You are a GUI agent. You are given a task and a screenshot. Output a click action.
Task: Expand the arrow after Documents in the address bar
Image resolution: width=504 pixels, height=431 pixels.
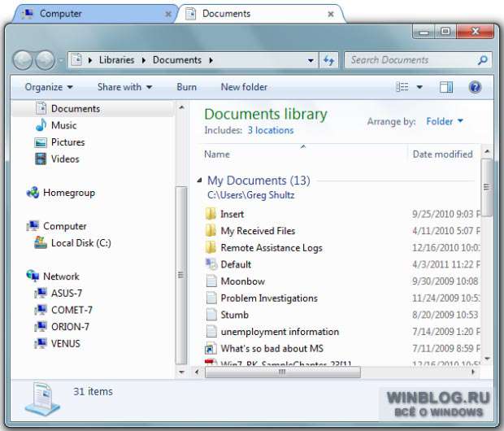[211, 60]
